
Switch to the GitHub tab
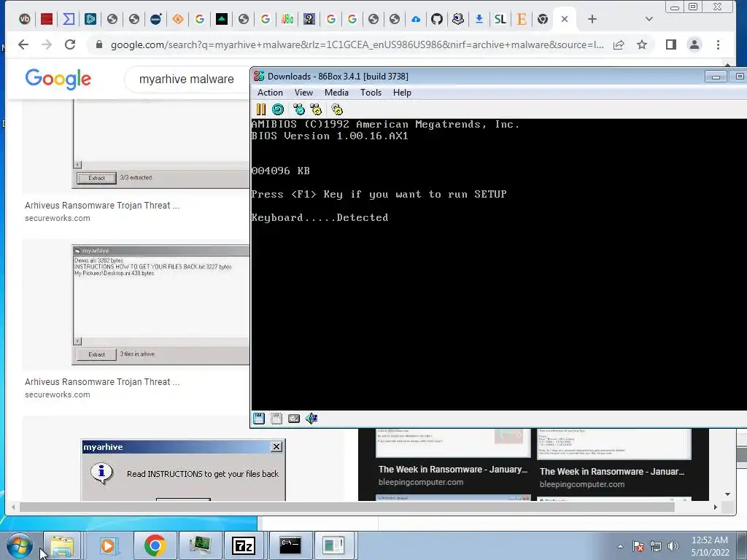point(437,19)
